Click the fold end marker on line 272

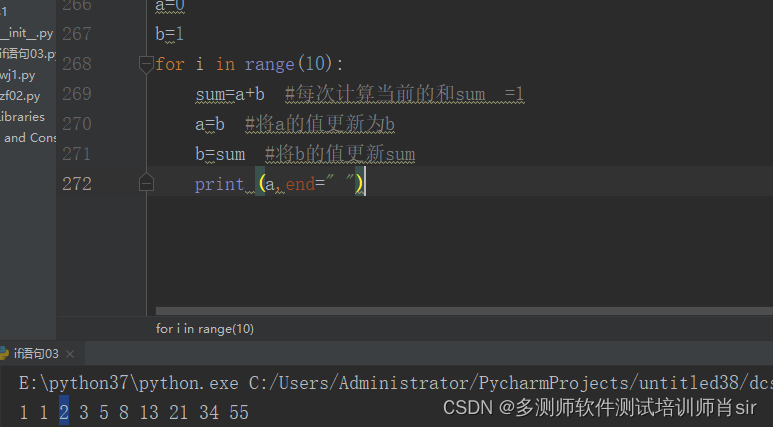[x=146, y=183]
